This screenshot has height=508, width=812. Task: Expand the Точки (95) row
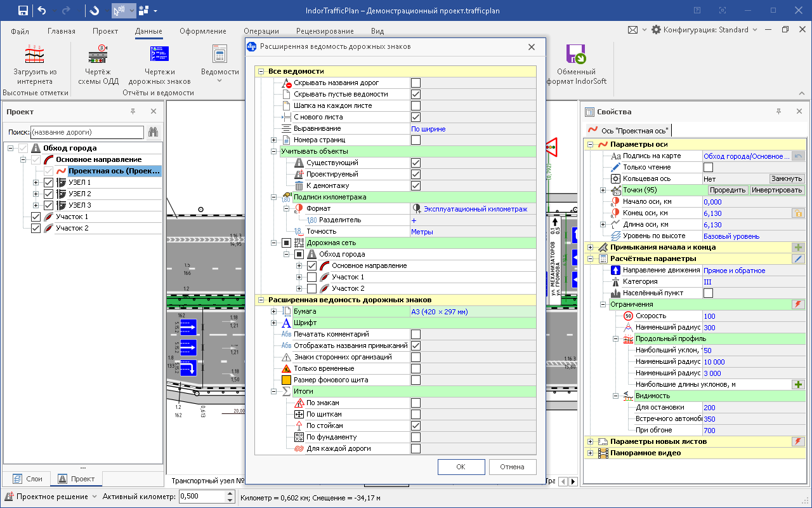click(603, 190)
